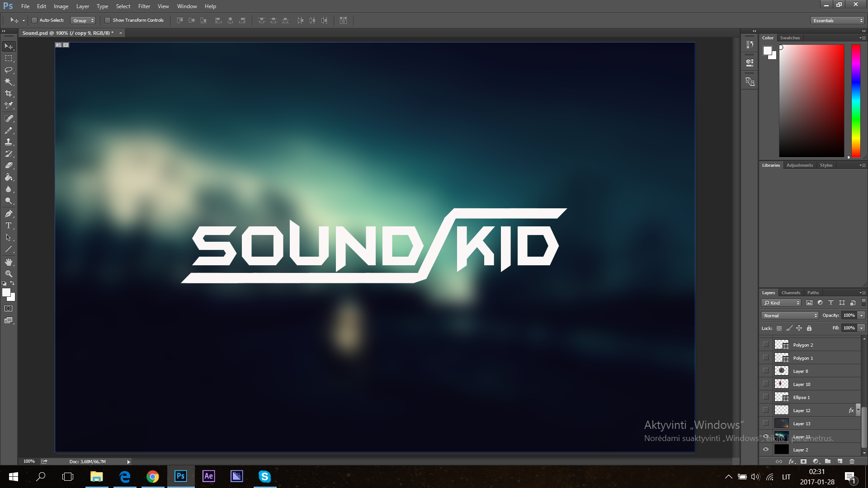
Task: Click the hue spectrum slider strip
Action: 856,101
